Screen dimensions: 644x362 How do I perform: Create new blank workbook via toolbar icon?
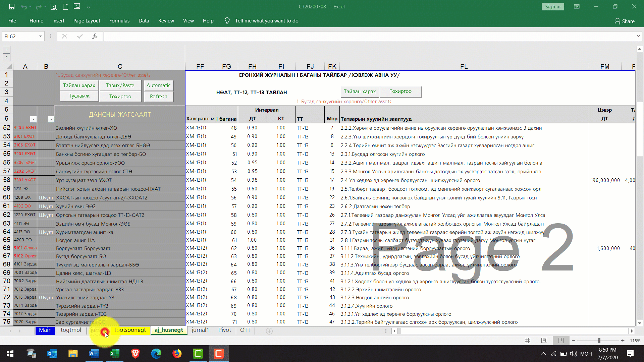coord(66,7)
